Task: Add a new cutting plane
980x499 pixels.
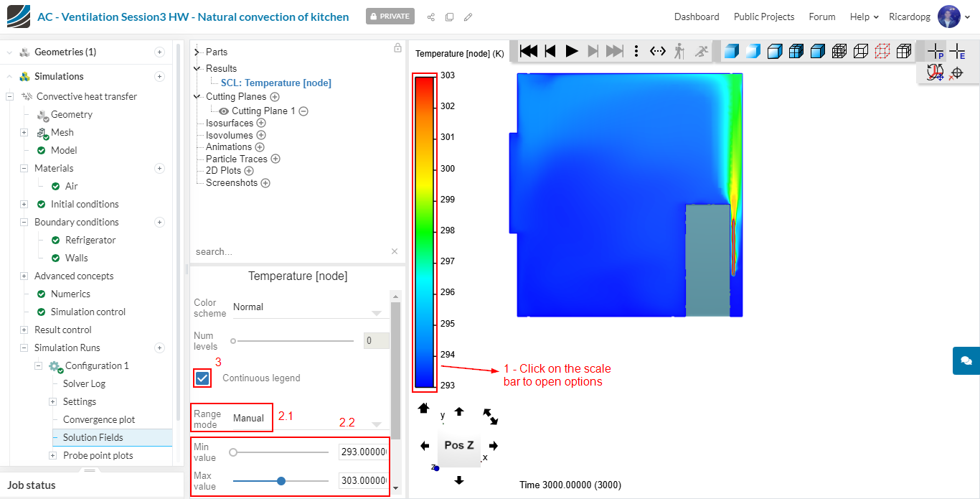Action: point(275,97)
